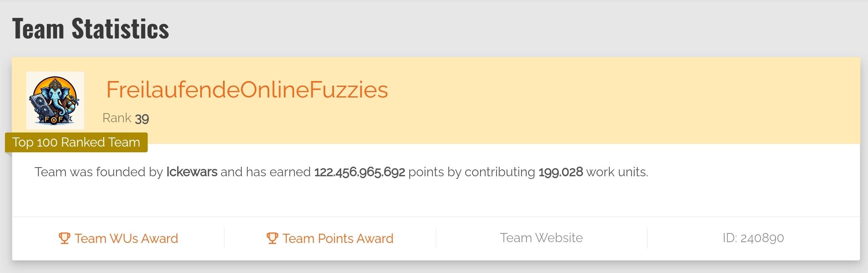Click the rank number 39
868x273 pixels.
142,118
